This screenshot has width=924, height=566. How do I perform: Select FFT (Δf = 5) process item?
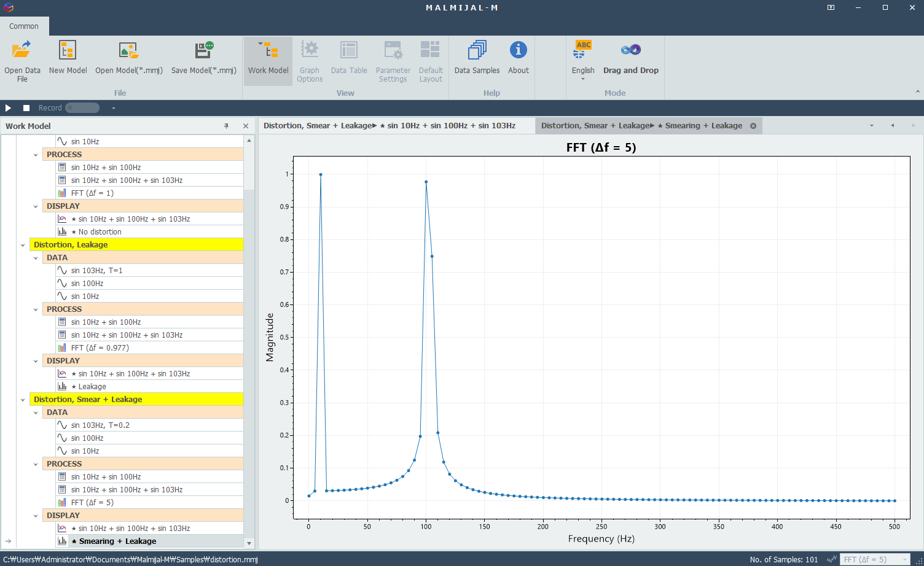point(149,502)
